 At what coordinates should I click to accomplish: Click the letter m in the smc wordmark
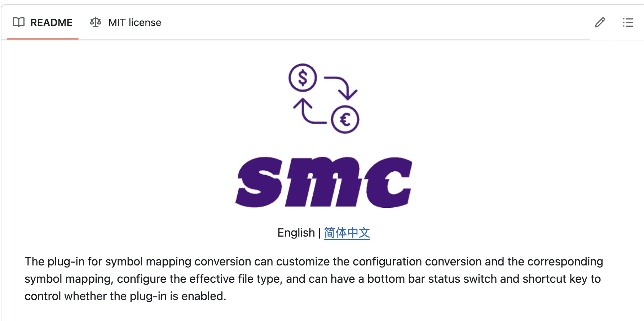tap(323, 182)
